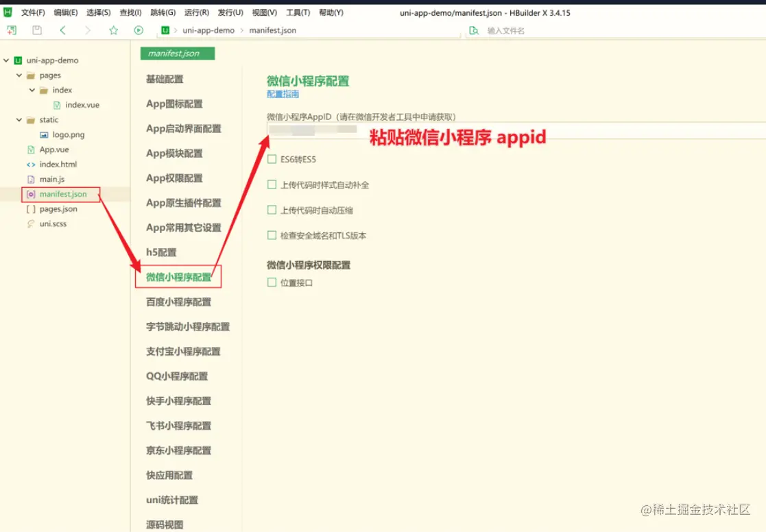Open the 选择(S) menu
This screenshot has width=766, height=532.
pos(98,13)
